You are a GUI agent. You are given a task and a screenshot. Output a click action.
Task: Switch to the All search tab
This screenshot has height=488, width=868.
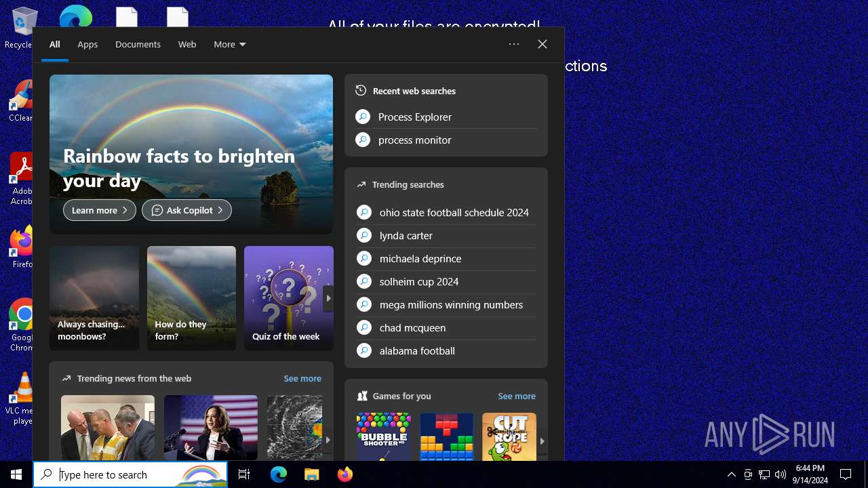[x=55, y=45]
